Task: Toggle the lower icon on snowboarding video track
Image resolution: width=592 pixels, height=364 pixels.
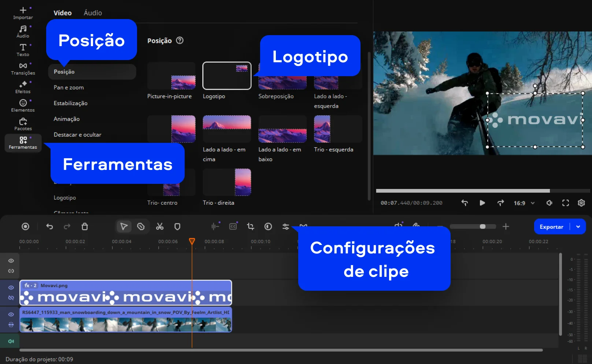Action: tap(11, 324)
